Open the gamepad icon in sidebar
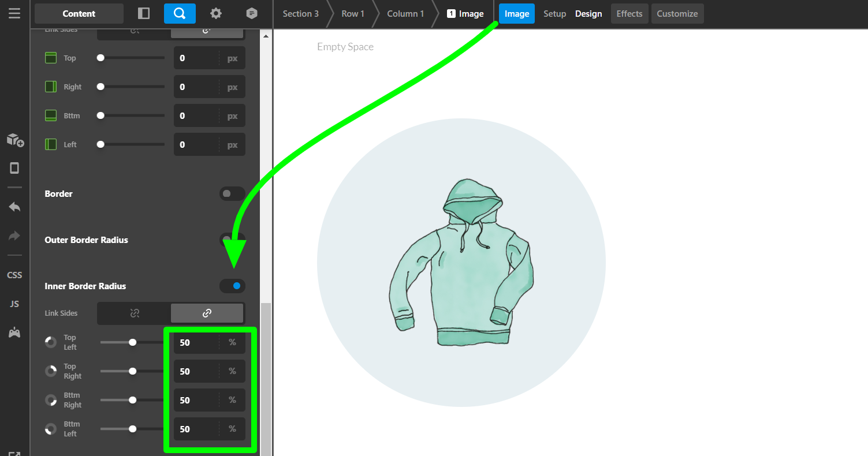The width and height of the screenshot is (868, 456). tap(14, 332)
